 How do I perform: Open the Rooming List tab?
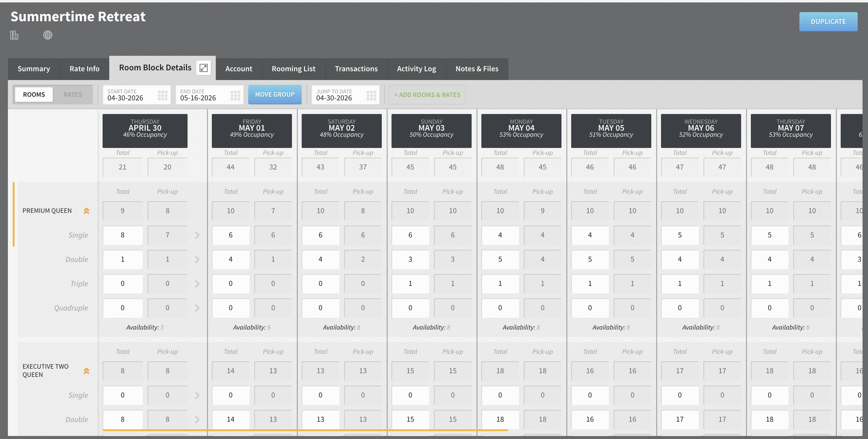293,69
